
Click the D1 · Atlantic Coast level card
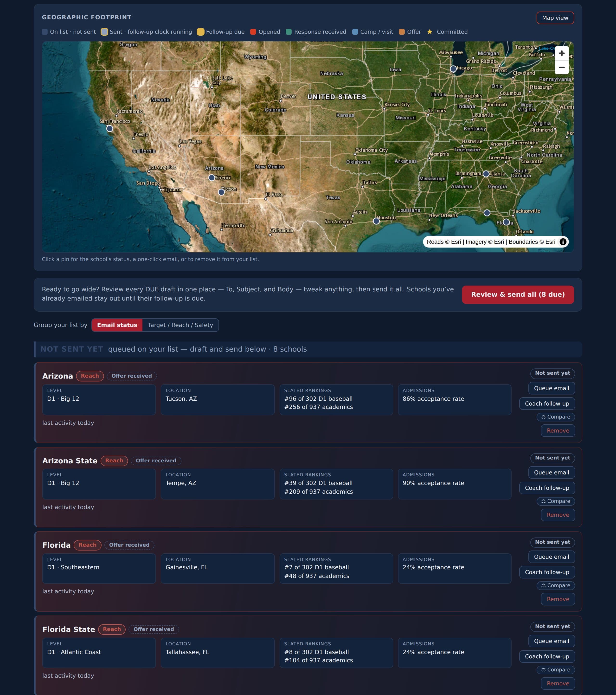click(x=99, y=653)
